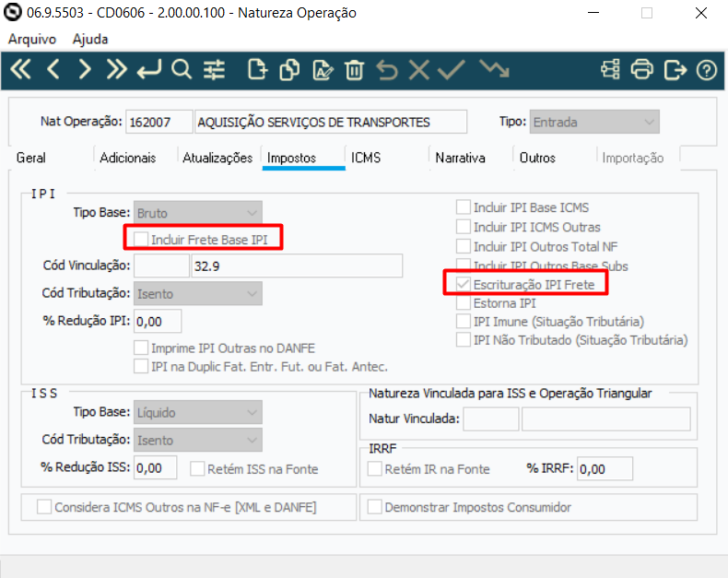Open the Atualizações tab
728x578 pixels.
[x=217, y=158]
